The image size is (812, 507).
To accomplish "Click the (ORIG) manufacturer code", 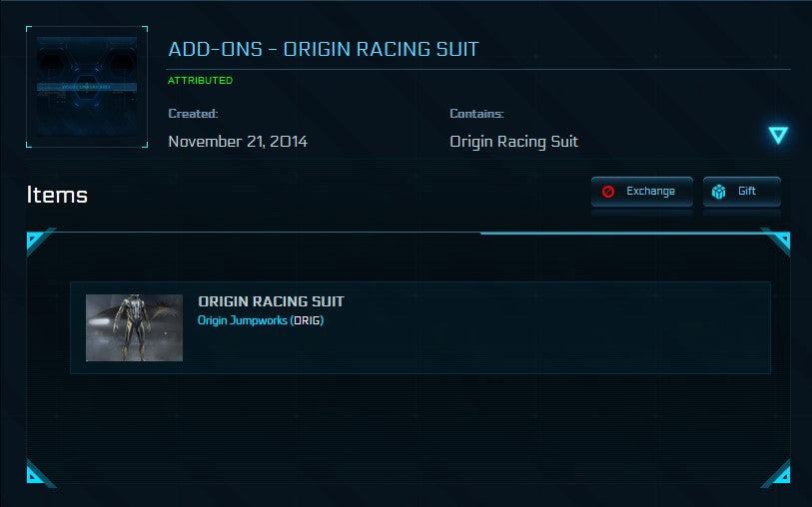I will (x=307, y=320).
